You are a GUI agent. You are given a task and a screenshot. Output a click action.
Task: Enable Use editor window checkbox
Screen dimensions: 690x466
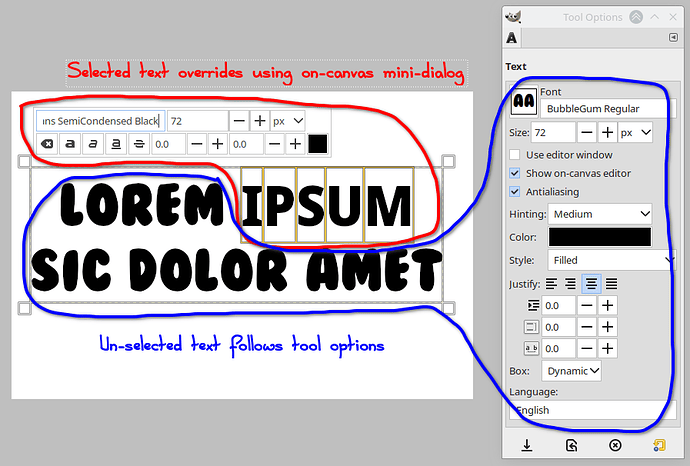[514, 155]
